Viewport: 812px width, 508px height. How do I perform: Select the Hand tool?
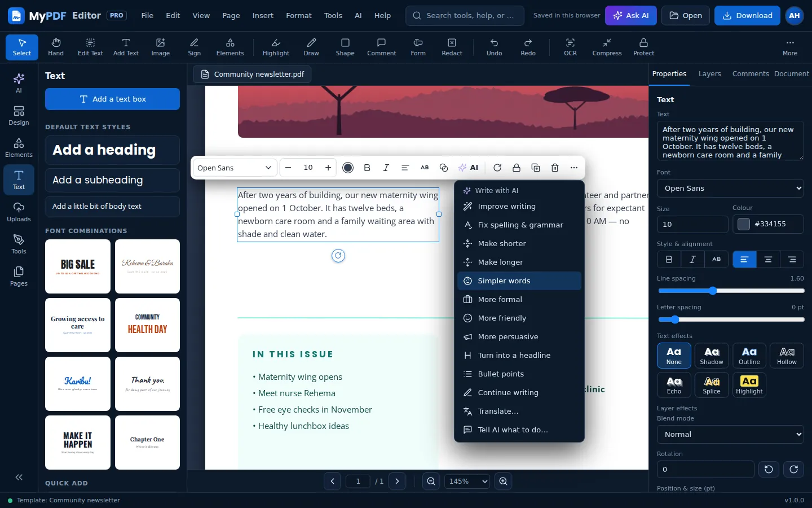[x=56, y=47]
